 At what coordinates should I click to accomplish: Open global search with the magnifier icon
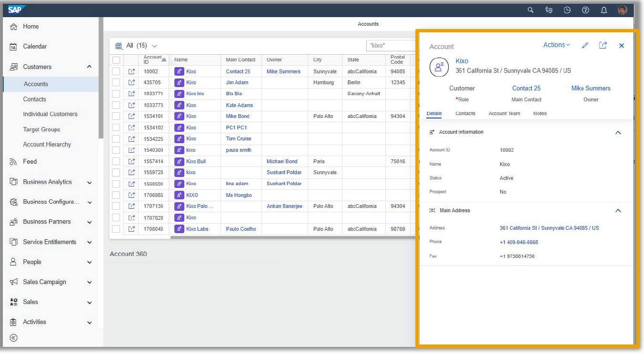pos(530,10)
